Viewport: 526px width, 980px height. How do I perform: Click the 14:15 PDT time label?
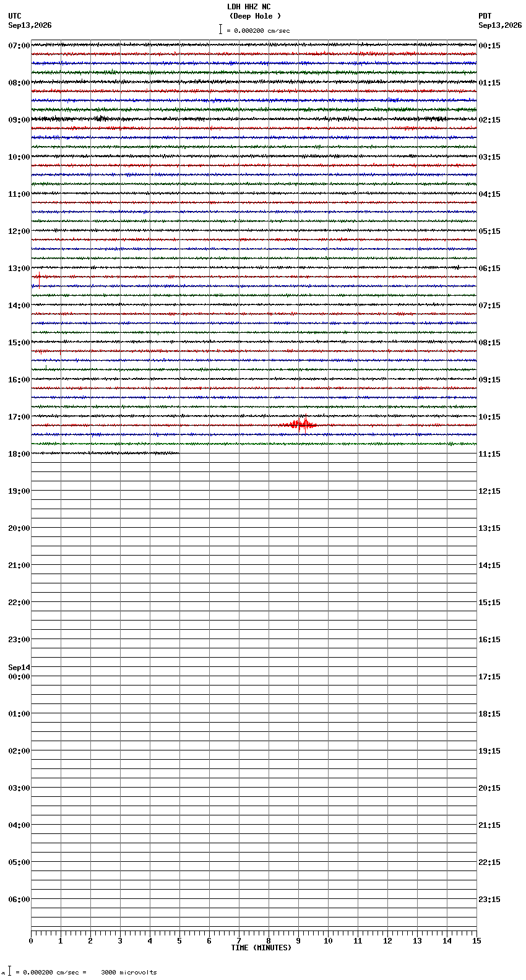pos(489,565)
